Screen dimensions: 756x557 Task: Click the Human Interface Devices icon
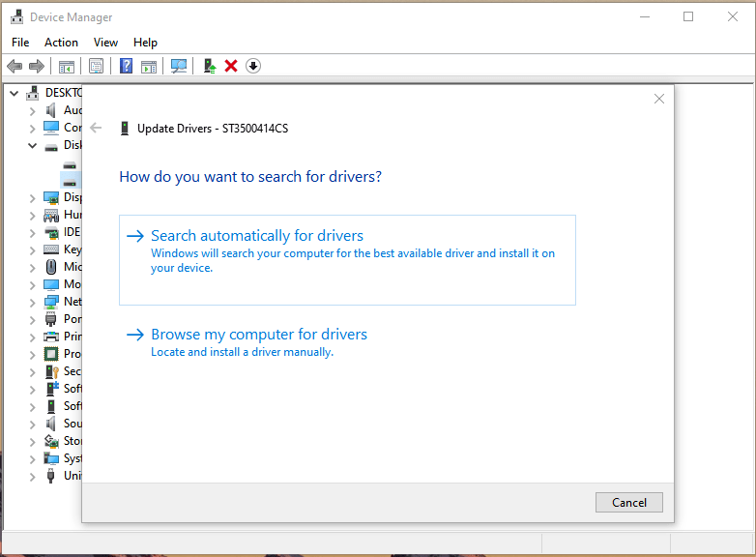point(51,215)
